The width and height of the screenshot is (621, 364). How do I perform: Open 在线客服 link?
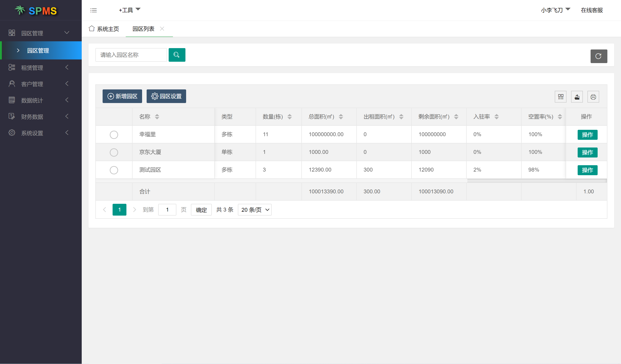point(592,10)
